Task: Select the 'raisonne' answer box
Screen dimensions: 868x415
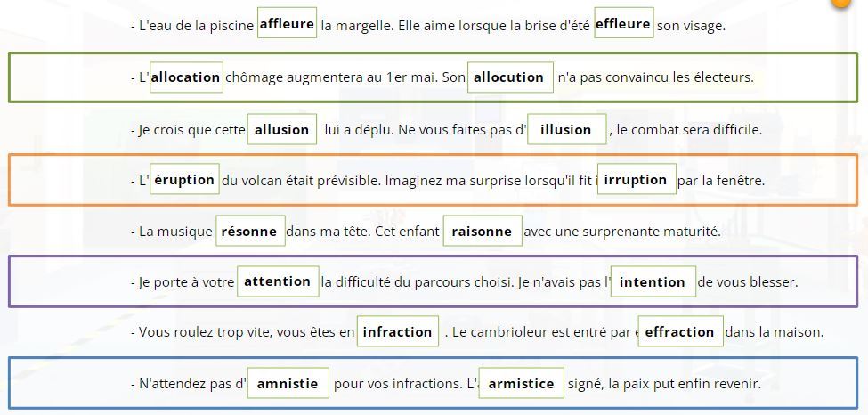Action: tap(483, 231)
